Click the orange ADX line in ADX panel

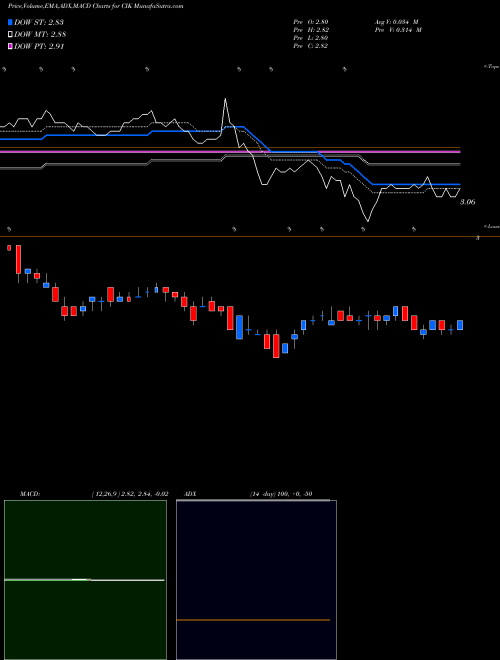click(253, 620)
